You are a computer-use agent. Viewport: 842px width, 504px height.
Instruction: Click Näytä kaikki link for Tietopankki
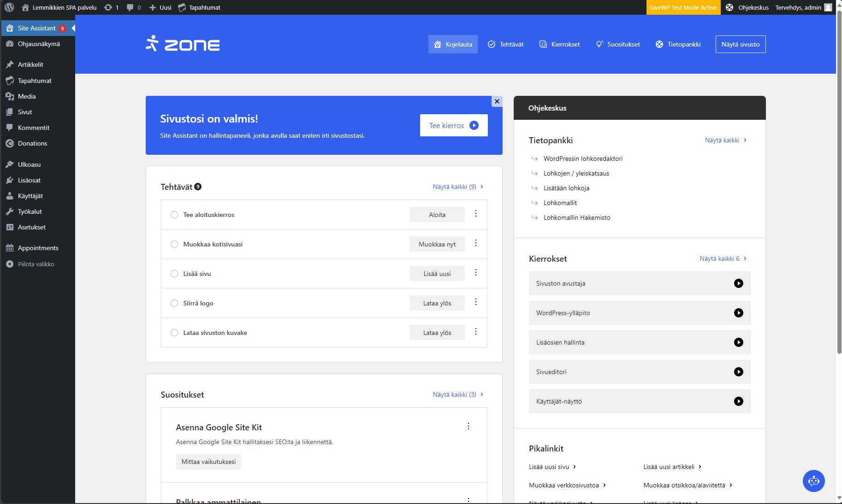coord(725,140)
